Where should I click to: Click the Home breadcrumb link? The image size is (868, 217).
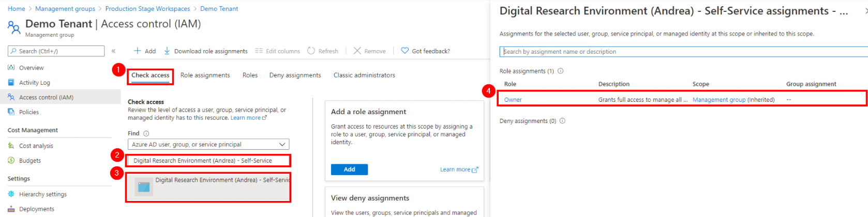point(17,9)
